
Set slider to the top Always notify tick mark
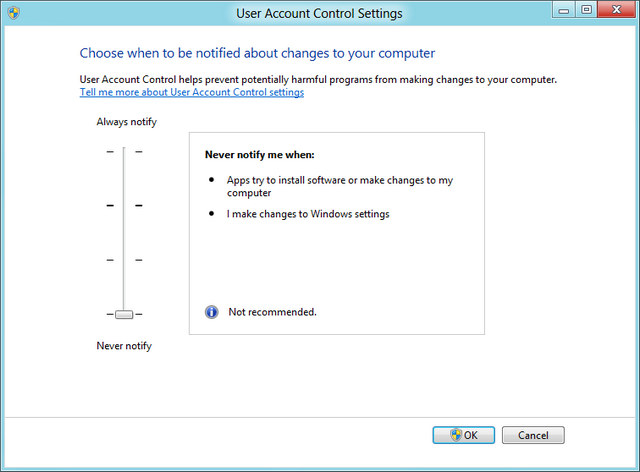click(x=124, y=151)
